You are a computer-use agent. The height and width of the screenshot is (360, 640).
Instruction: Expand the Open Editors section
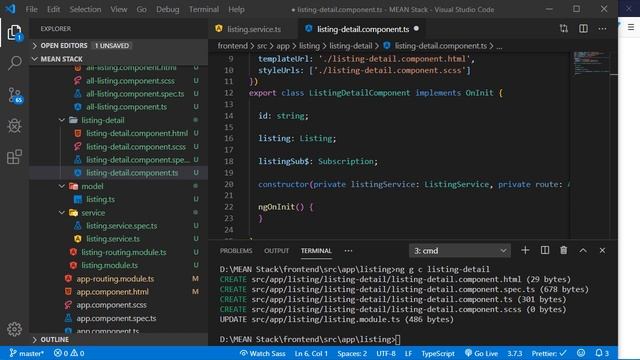pos(118,46)
